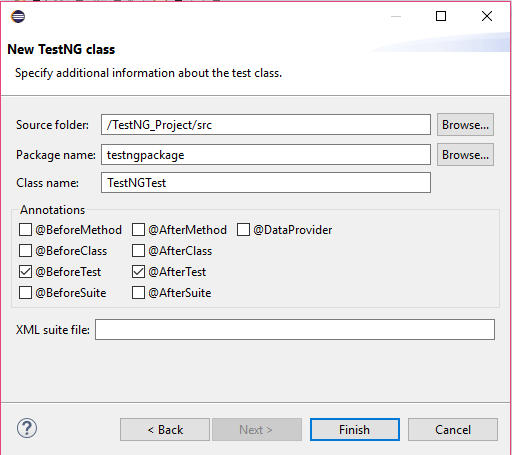
Task: Cancel the New TestNG class dialog
Action: coord(453,430)
